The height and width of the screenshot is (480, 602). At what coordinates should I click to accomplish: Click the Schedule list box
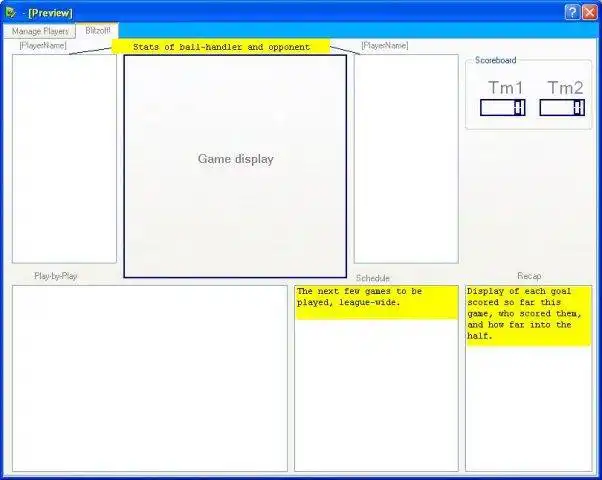pos(376,378)
